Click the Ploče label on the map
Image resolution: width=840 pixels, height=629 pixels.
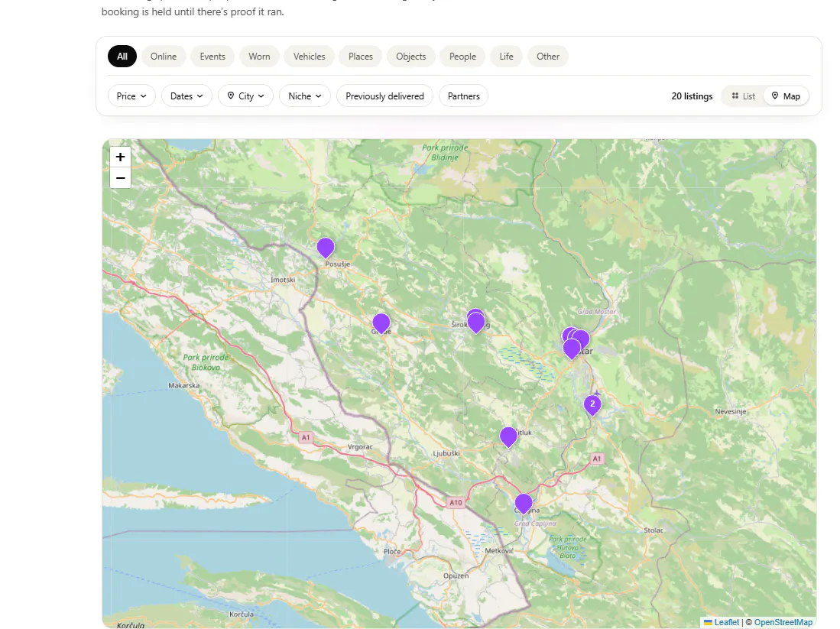click(392, 551)
